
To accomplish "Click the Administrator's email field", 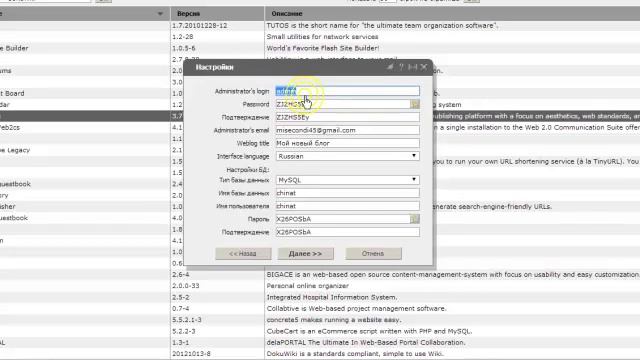I will [x=347, y=130].
